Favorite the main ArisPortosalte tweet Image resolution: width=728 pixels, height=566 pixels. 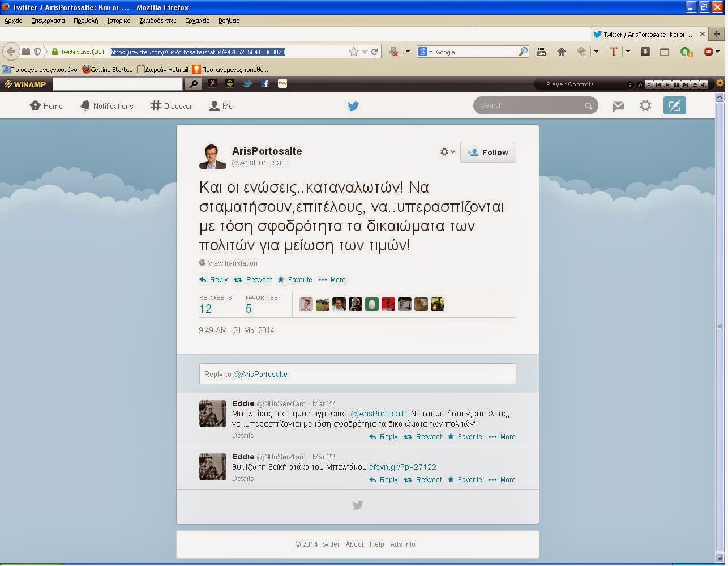point(295,280)
